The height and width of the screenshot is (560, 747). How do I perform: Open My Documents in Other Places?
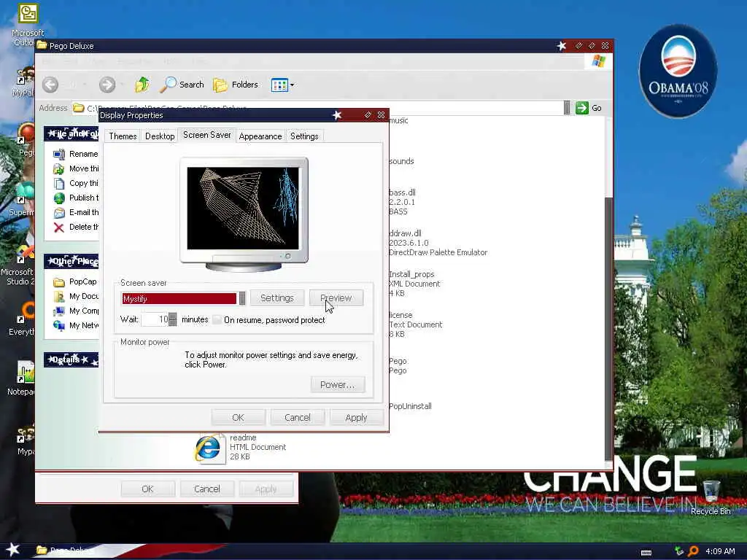pos(76,296)
